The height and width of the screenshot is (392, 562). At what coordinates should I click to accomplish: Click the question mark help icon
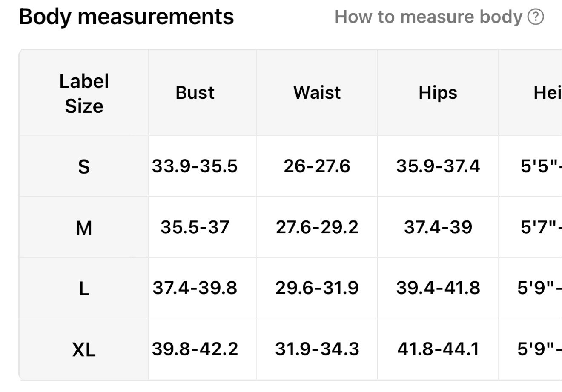[x=536, y=17]
